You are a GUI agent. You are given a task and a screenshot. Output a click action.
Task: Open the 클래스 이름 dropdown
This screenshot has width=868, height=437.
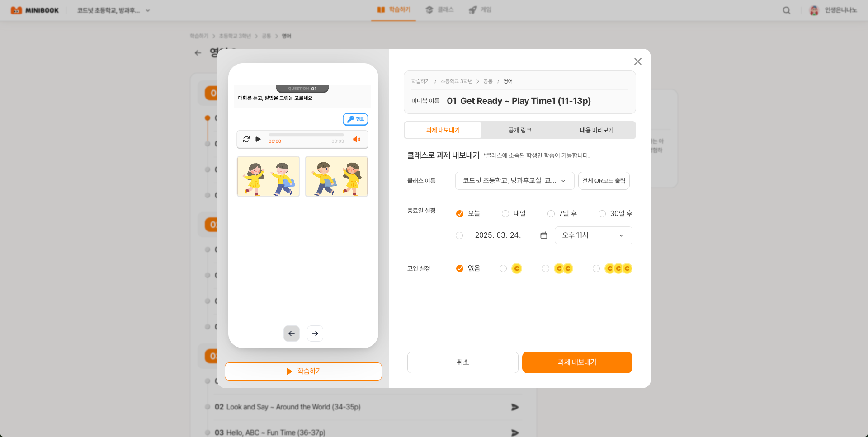[x=514, y=181]
